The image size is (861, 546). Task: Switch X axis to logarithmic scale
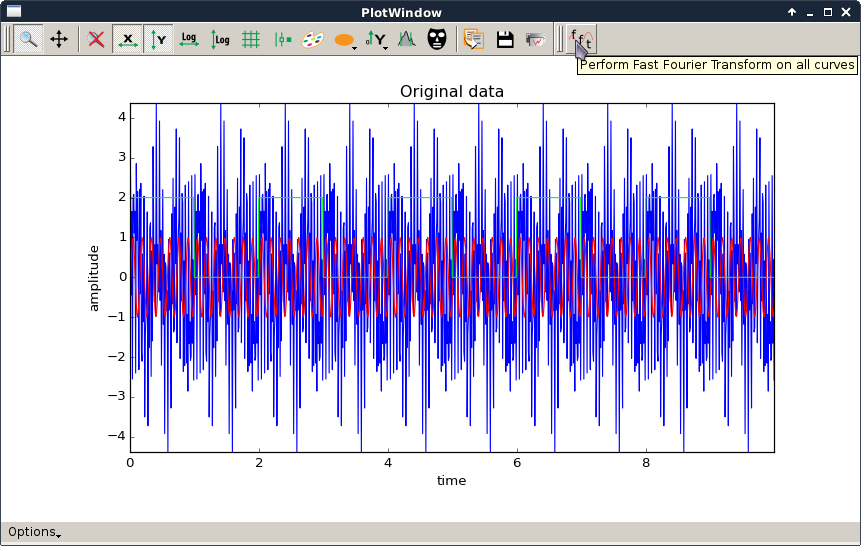pyautogui.click(x=189, y=39)
